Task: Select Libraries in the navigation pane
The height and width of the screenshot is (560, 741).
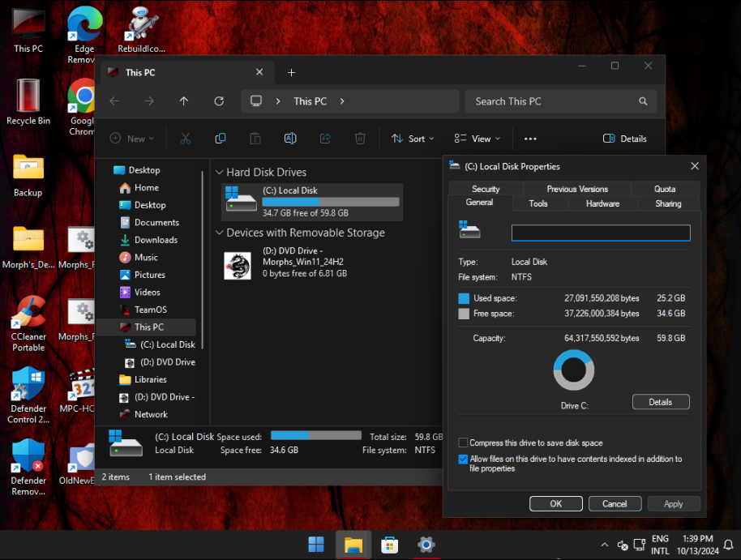Action: [x=150, y=379]
